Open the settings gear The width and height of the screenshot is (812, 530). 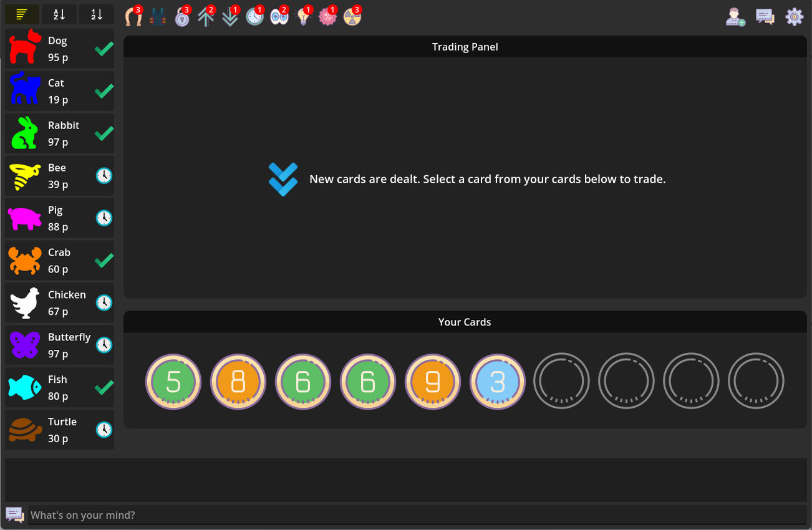pos(795,17)
